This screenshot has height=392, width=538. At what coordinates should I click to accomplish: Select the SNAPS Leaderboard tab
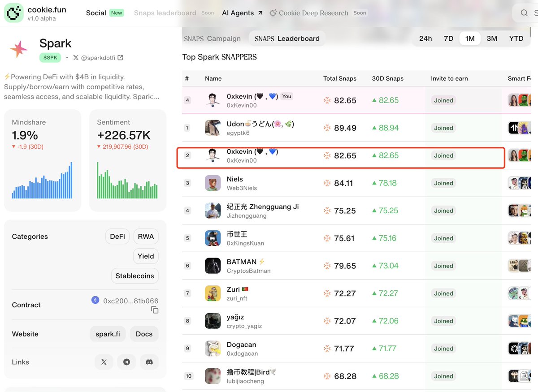pyautogui.click(x=287, y=39)
